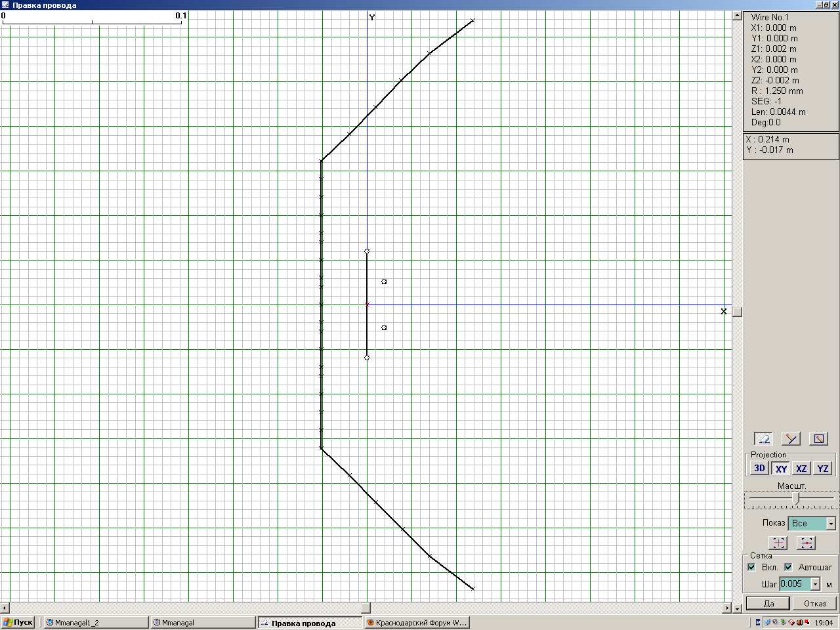Click the horizontal scrollbar right arrow
Screen dimensions: 840x630
[726, 608]
